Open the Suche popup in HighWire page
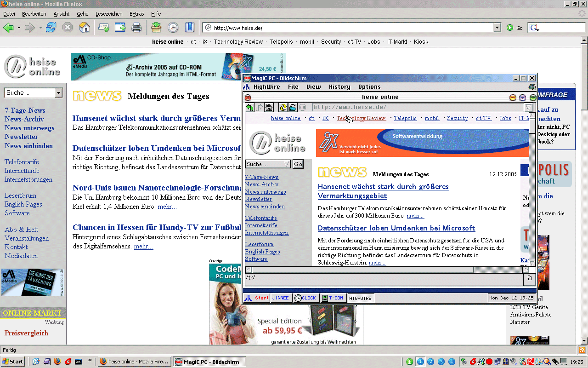 coord(268,164)
